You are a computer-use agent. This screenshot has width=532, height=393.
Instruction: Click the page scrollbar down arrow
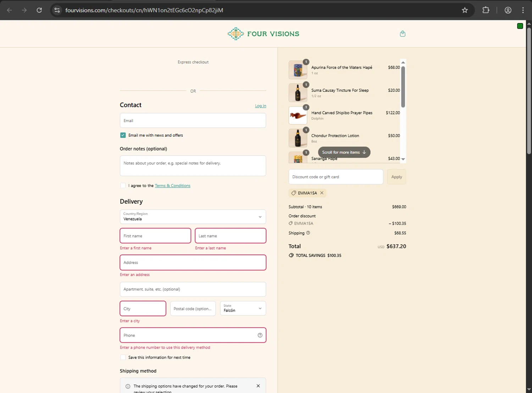(529, 389)
